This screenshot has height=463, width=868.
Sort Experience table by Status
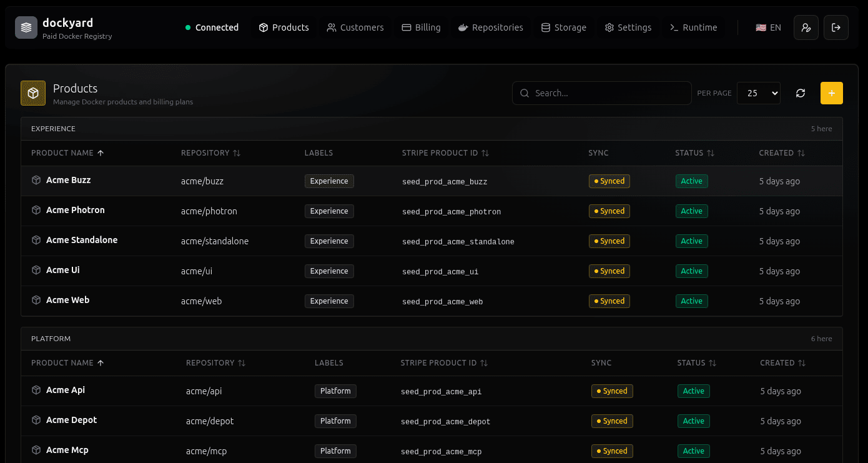tap(694, 153)
